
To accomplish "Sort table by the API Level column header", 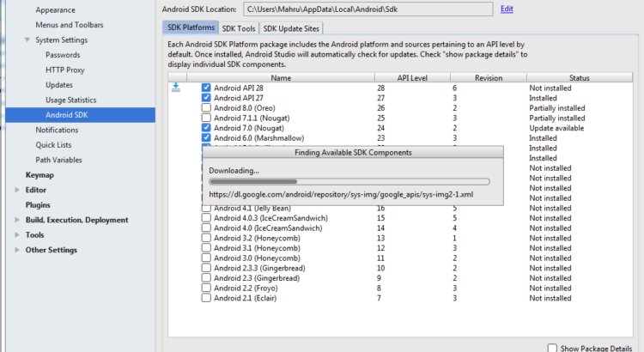I will pos(412,78).
